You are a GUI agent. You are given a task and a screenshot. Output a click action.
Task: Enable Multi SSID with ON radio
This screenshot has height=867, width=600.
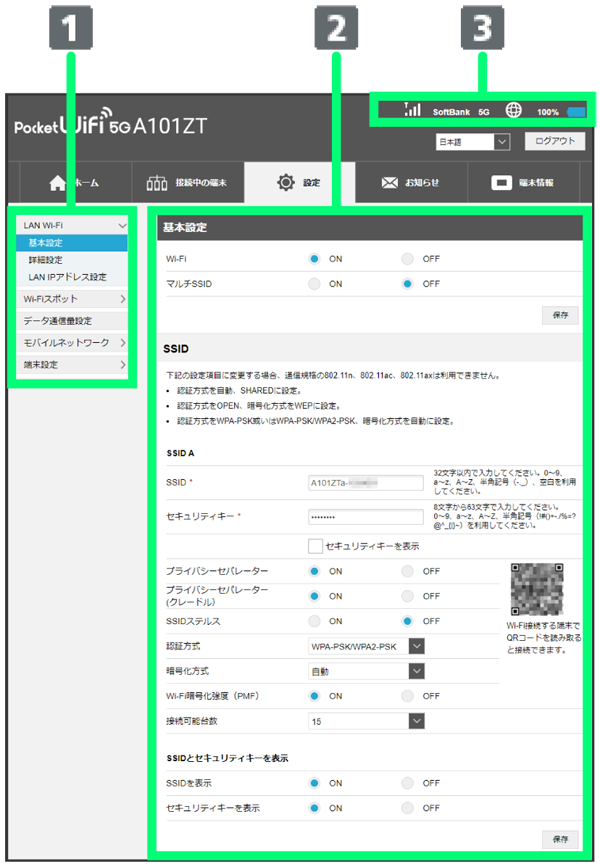pos(314,284)
